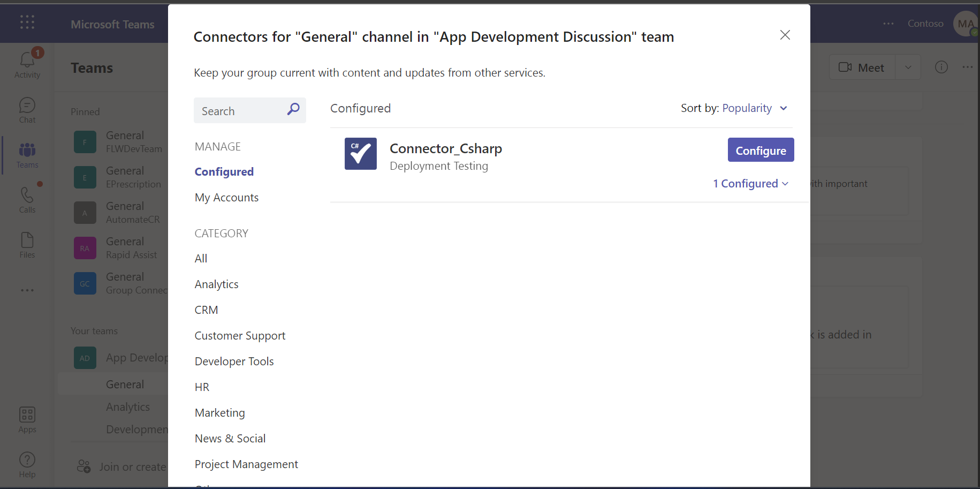Open General channel of Rapid Assist
This screenshot has width=980, height=489.
[x=125, y=242]
